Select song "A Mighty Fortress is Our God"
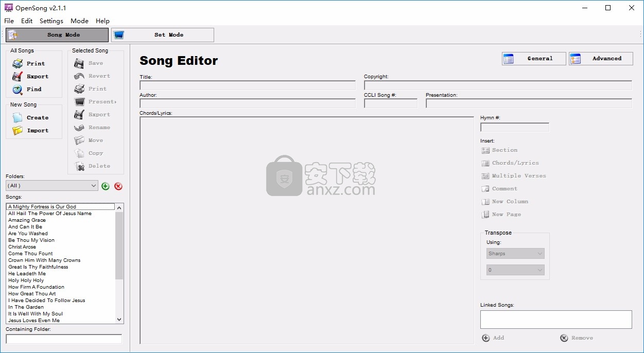Image resolution: width=644 pixels, height=353 pixels. coord(60,207)
